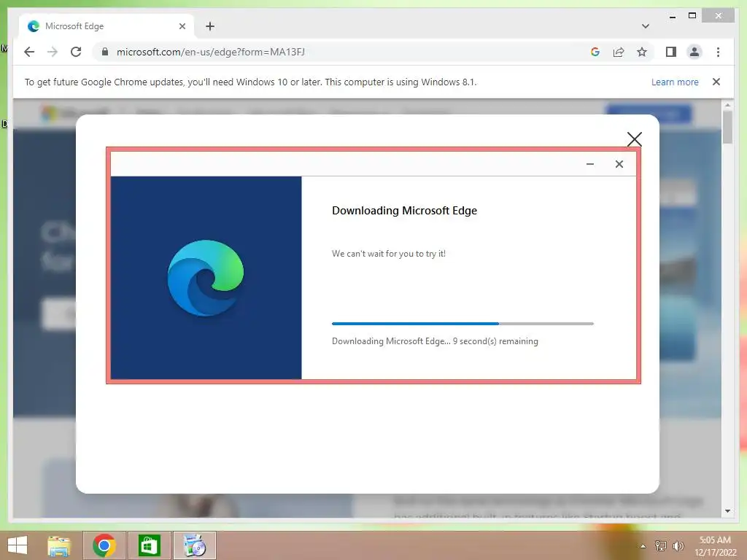The image size is (747, 560).
Task: Close the white popup with the large X
Action: [634, 139]
